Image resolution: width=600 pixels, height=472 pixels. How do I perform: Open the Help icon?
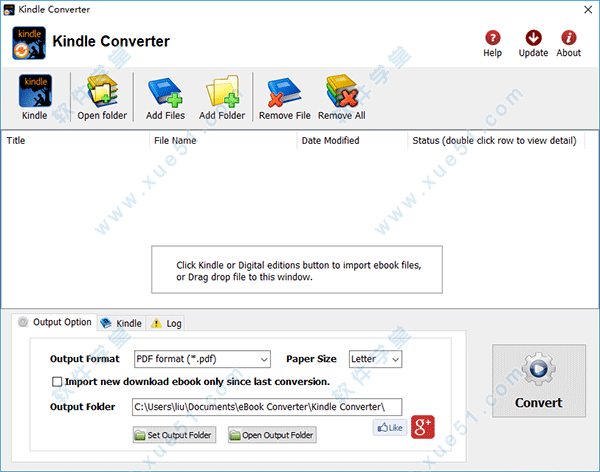492,44
